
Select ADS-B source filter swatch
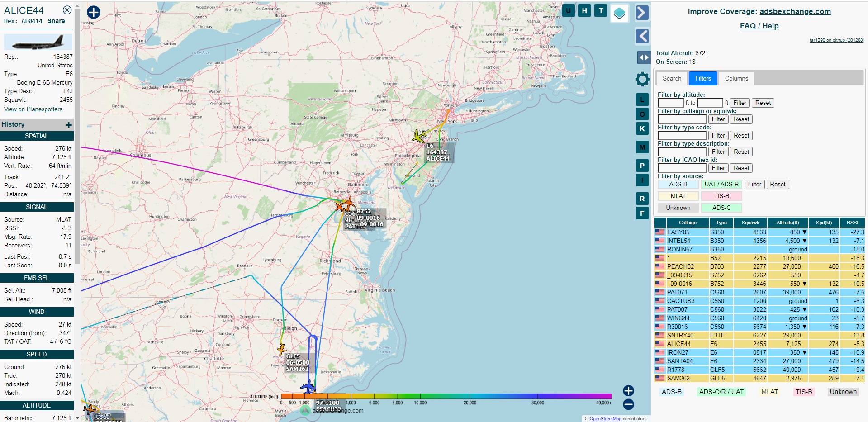678,184
